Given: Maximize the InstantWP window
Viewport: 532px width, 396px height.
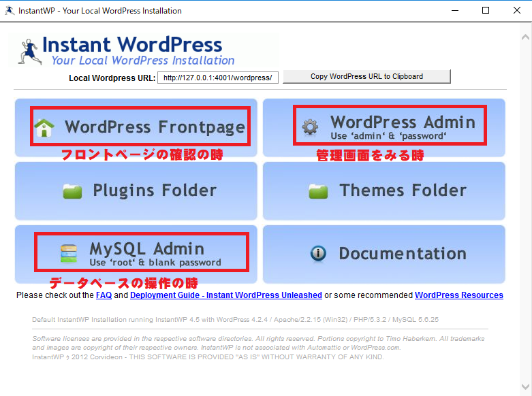Looking at the screenshot, I should click(486, 11).
